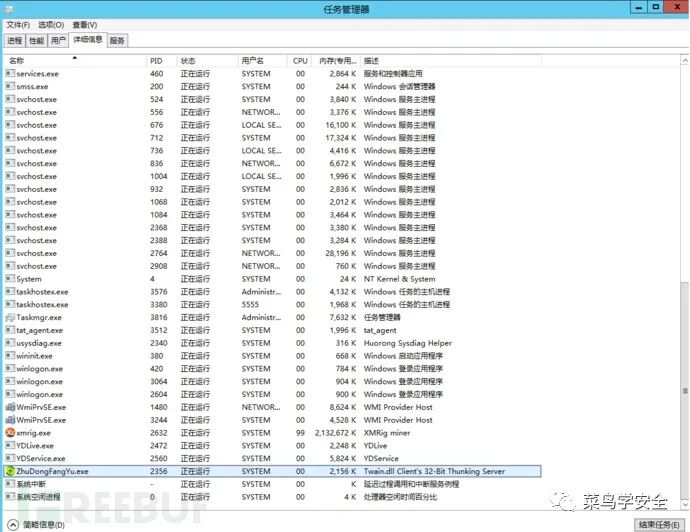Open the 查看(V) menu

(85, 25)
